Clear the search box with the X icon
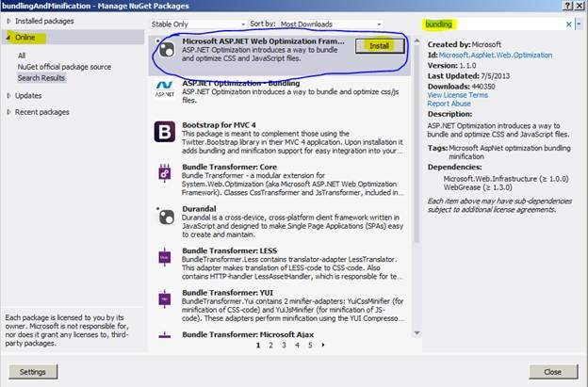This screenshot has width=588, height=387. pos(568,24)
